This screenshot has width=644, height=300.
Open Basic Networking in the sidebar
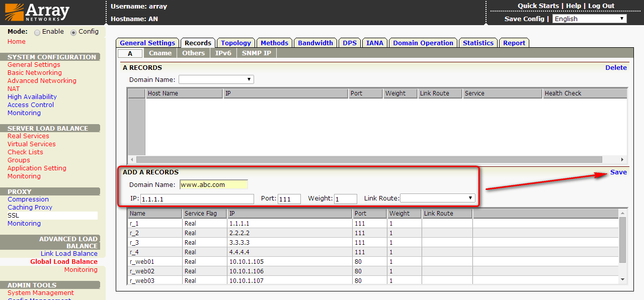coord(35,73)
